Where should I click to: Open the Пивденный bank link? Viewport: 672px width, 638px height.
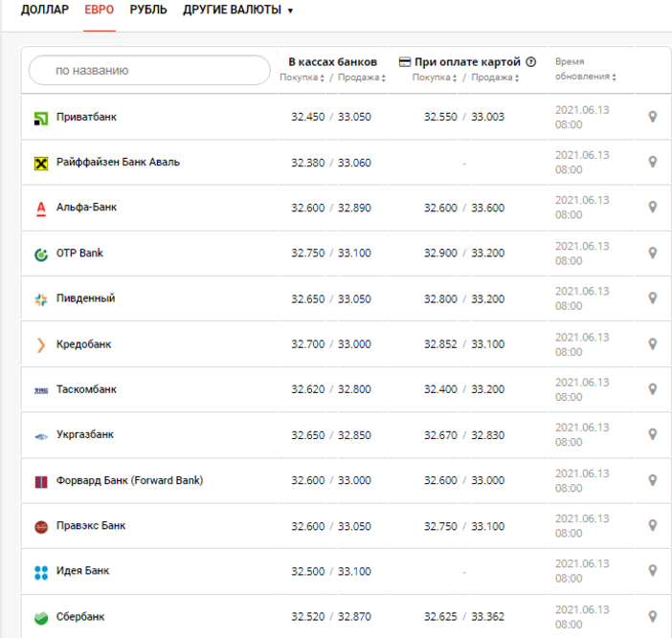pyautogui.click(x=86, y=298)
